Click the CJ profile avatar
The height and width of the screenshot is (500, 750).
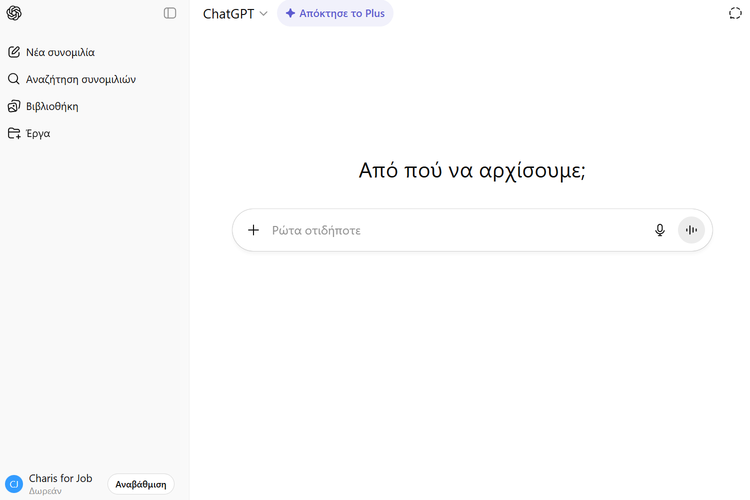pyautogui.click(x=14, y=484)
